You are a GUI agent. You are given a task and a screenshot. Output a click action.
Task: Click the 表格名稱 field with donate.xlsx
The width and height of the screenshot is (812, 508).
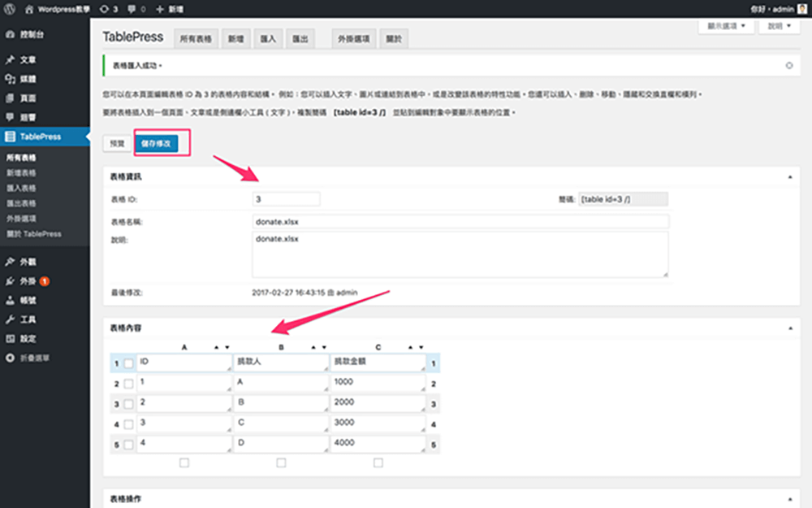460,222
